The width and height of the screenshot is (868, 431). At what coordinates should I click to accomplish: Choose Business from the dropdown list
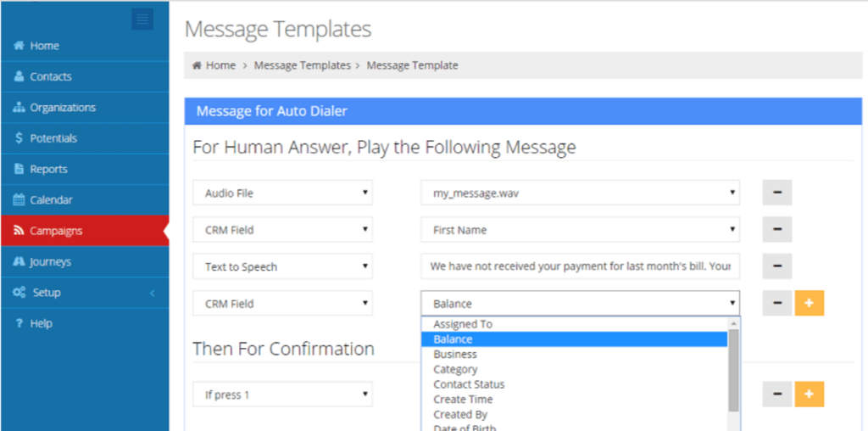(x=574, y=354)
